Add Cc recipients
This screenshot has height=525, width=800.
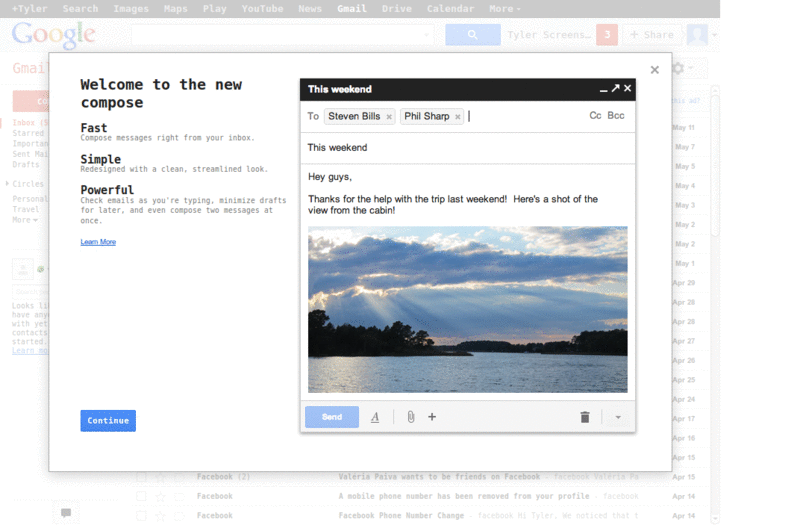[x=595, y=116]
